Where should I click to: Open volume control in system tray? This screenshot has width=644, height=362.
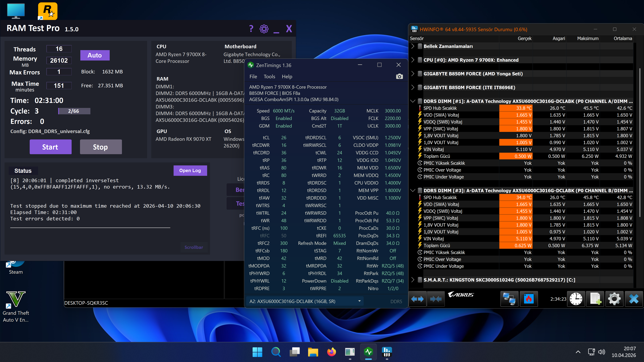tap(601, 352)
